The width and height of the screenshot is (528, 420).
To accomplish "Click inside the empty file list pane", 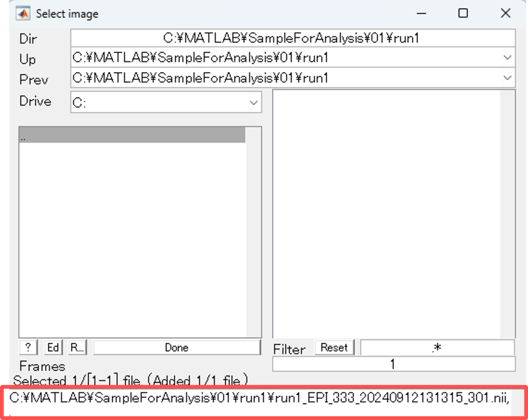I will [386, 214].
